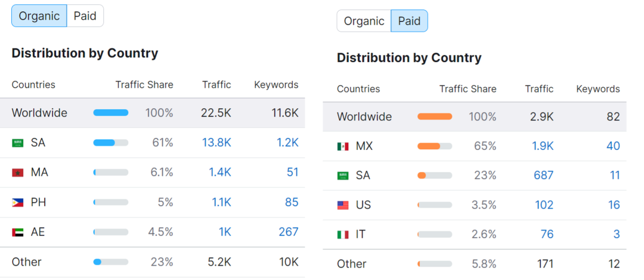The image size is (644, 280).
Task: Click the Saudi Arabia flag in Paid table
Action: pyautogui.click(x=343, y=176)
